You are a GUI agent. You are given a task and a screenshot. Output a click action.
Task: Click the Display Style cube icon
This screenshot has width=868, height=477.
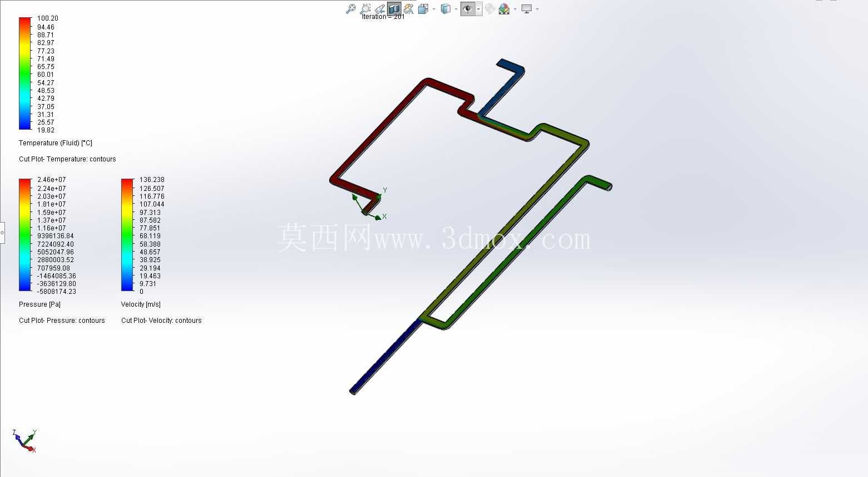tap(445, 9)
